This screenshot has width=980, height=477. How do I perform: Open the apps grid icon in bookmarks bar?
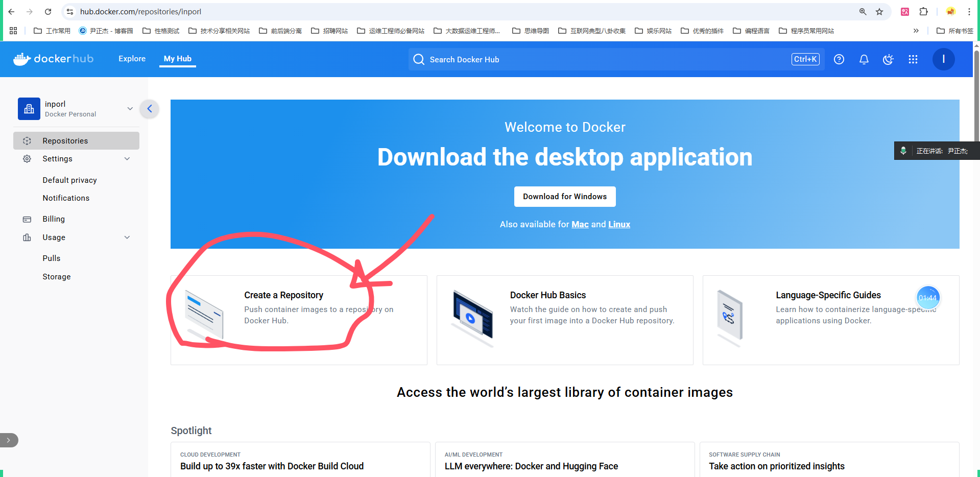pyautogui.click(x=13, y=31)
